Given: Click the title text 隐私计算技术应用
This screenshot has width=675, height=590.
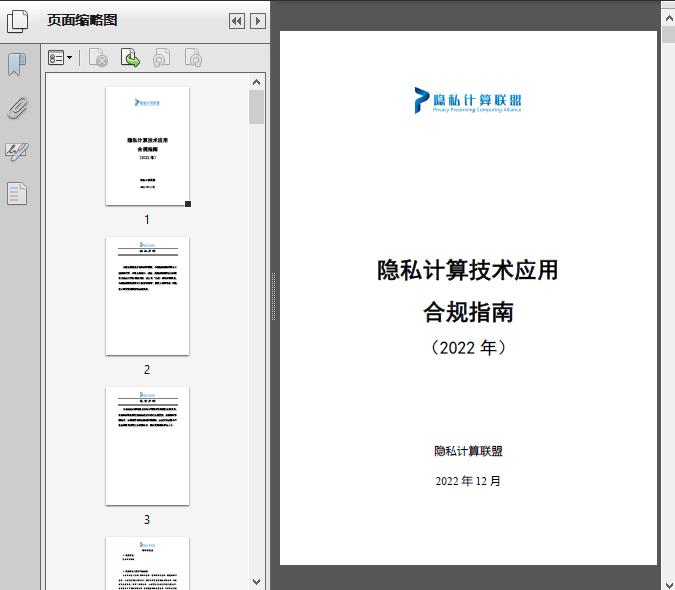Looking at the screenshot, I should (468, 270).
